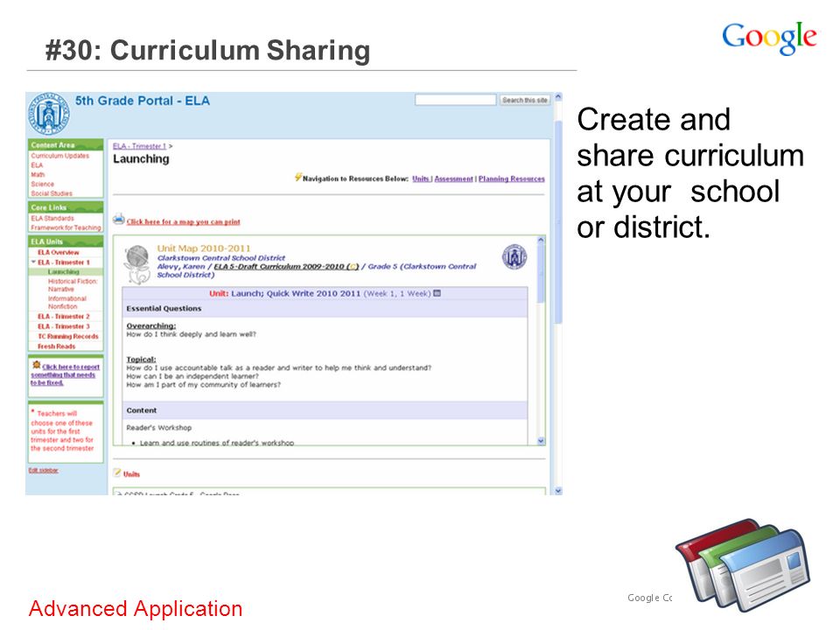Click the 5th Grade Portal - ELA title
Viewport: 840px width, 630px height.
143,101
